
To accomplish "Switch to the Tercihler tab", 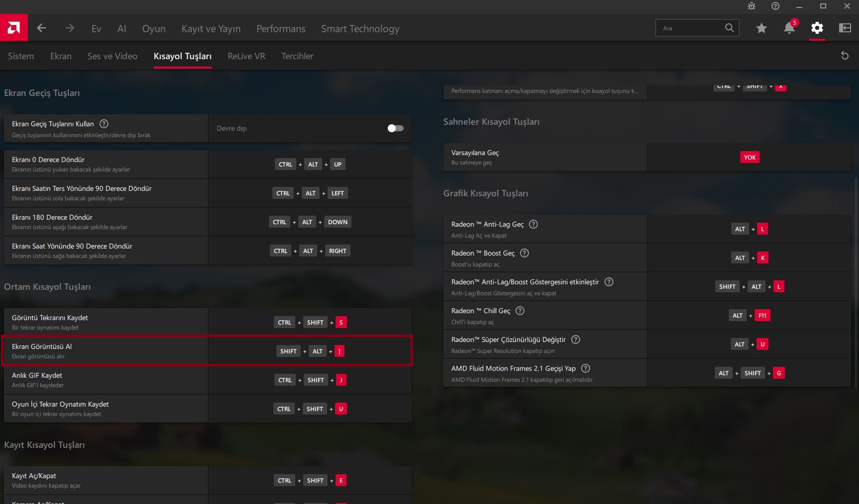I will pos(297,56).
